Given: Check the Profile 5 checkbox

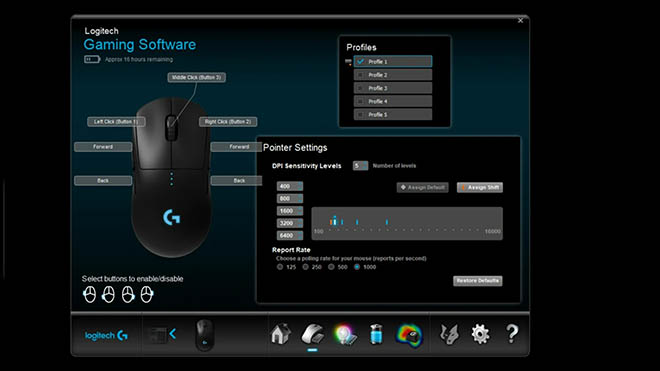Looking at the screenshot, I should pyautogui.click(x=360, y=115).
